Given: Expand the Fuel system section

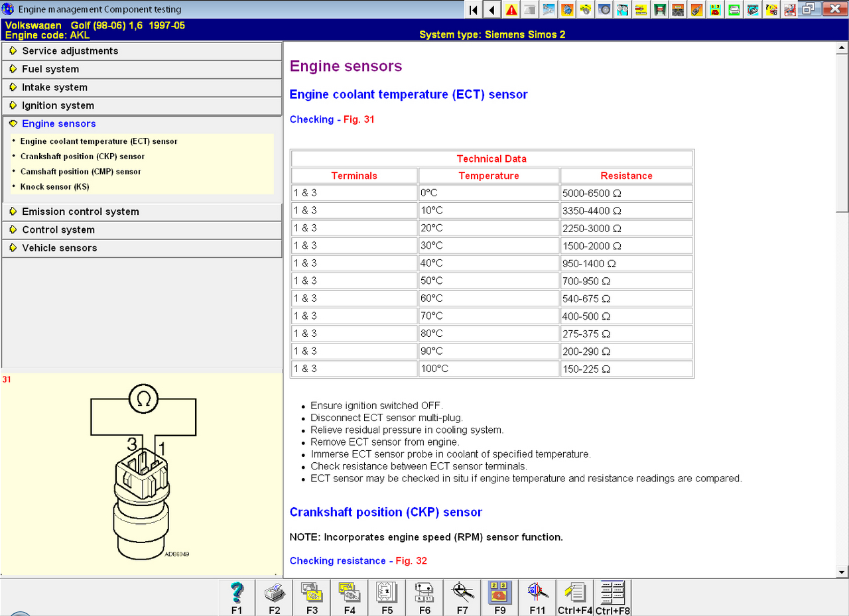Looking at the screenshot, I should point(50,69).
